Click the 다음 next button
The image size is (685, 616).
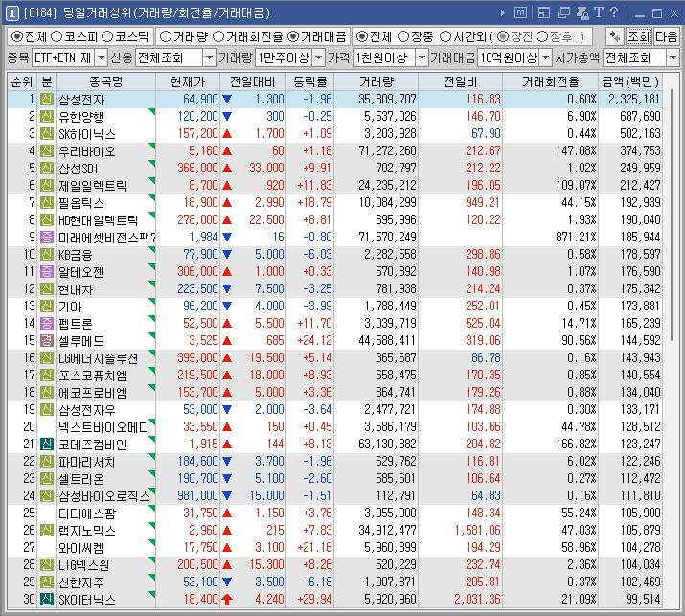(x=666, y=36)
